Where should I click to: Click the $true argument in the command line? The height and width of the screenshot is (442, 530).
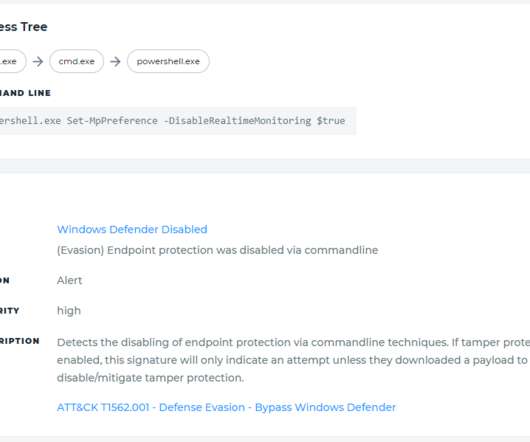coord(331,121)
